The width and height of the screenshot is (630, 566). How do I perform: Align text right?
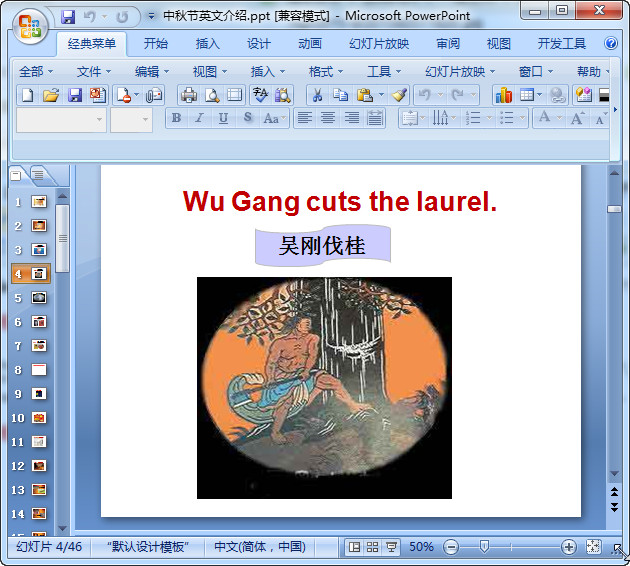pos(352,118)
